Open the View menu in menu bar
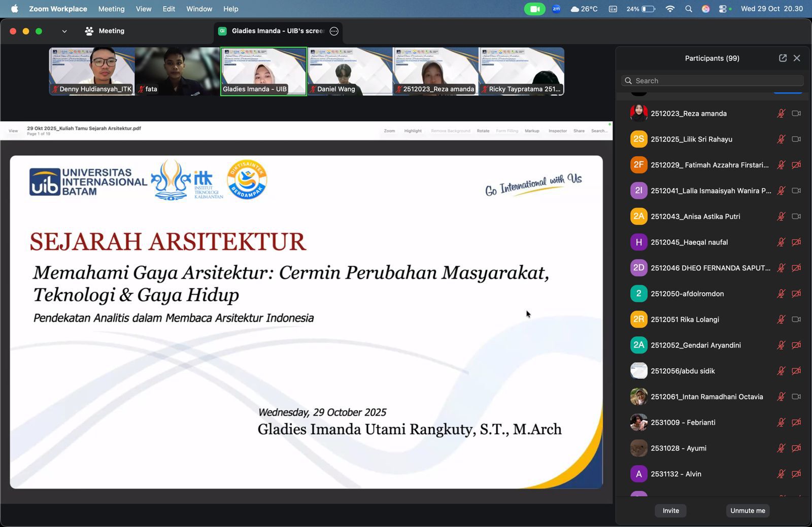Screen dimensions: 812x527 pyautogui.click(x=144, y=9)
